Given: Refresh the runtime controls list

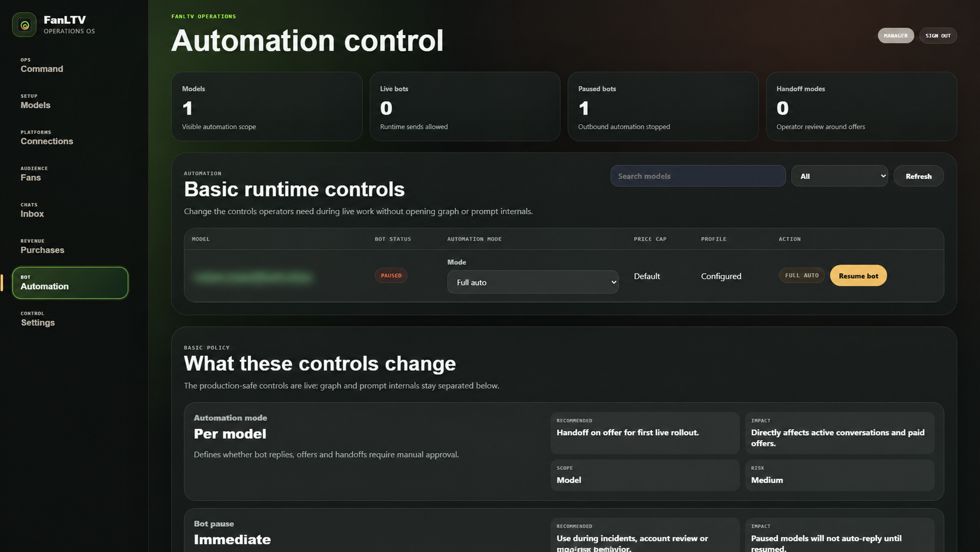Looking at the screenshot, I should tap(918, 176).
